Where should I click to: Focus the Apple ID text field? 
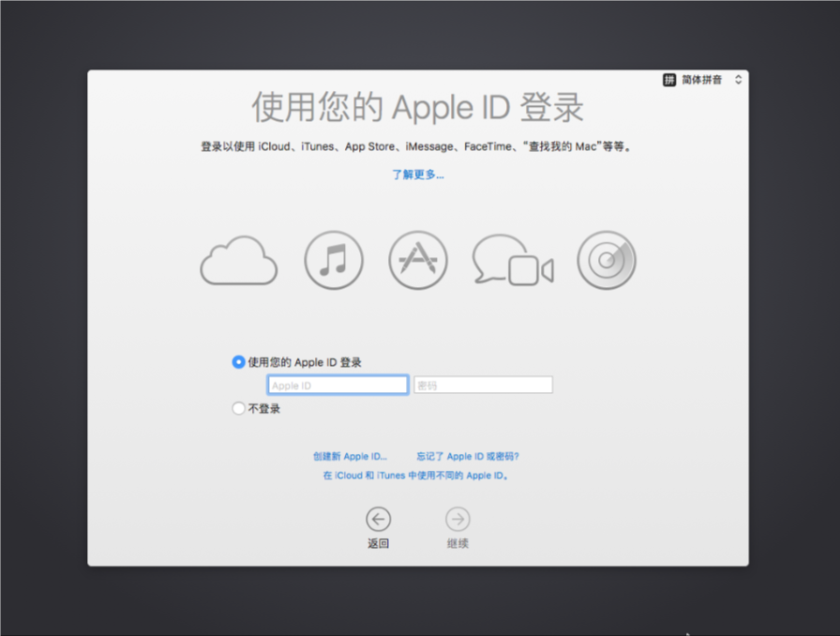tap(338, 385)
